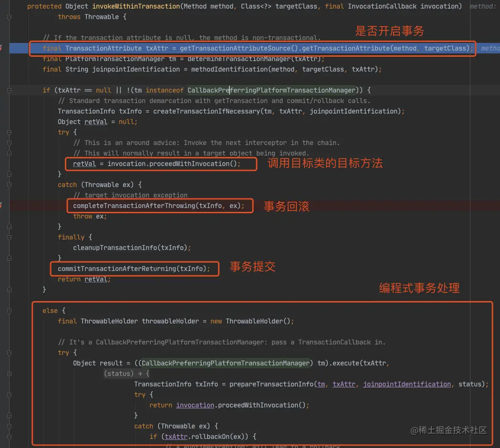Viewport: 500px width, 448px height.
Task: Click cleanupTransactionInfo method call
Action: pos(115,248)
